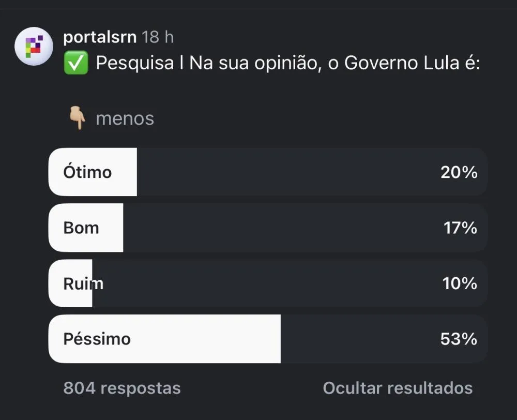Click the 17% result on Bom
The image size is (517, 420).
460,228
